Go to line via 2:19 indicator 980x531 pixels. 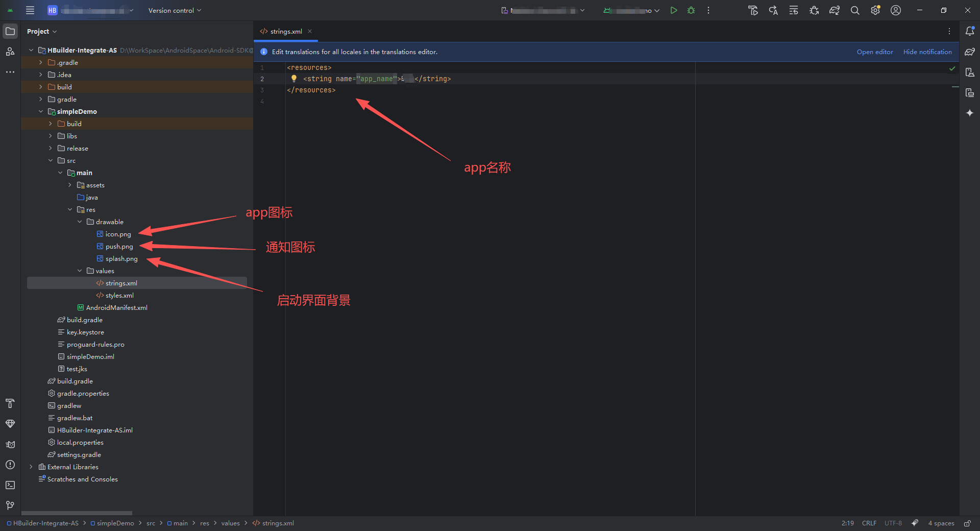(848, 523)
